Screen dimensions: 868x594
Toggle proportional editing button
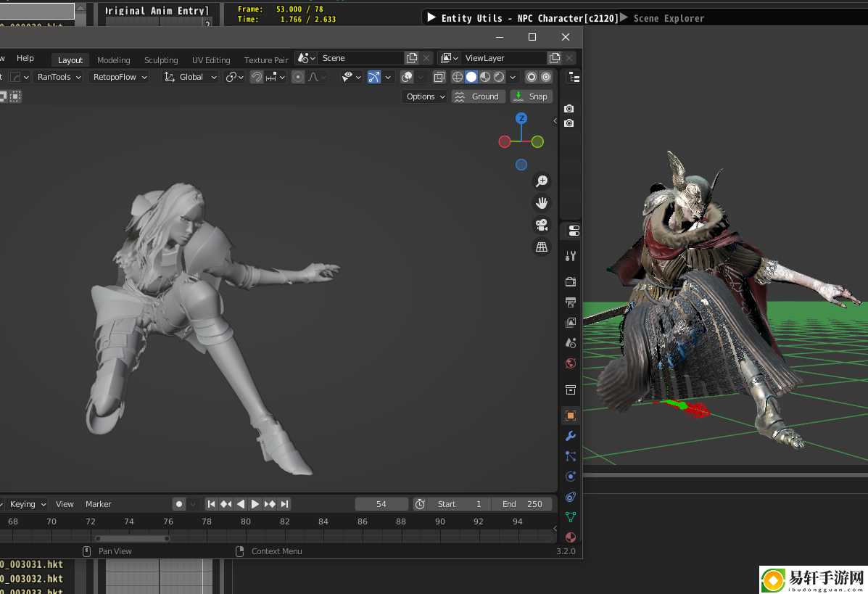coord(298,77)
